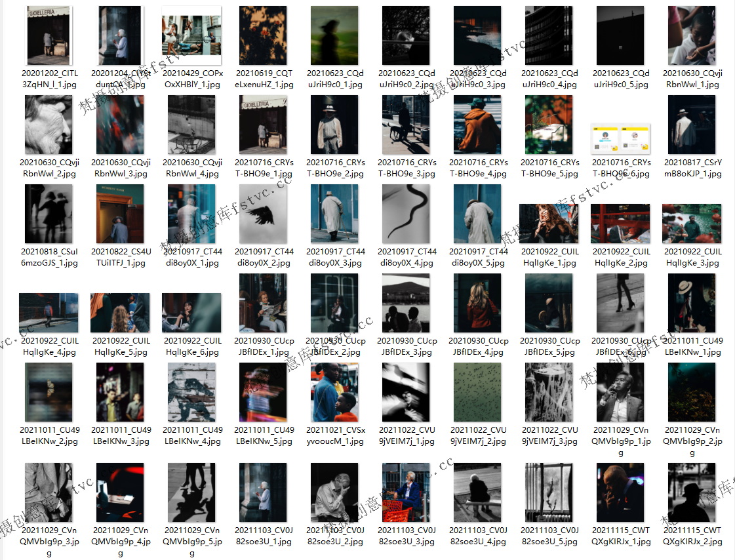Screen dimensions: 735x560
Task: Click red chairs photo 20211103_CV0J82soe3U_3.jpg
Action: coord(406,492)
